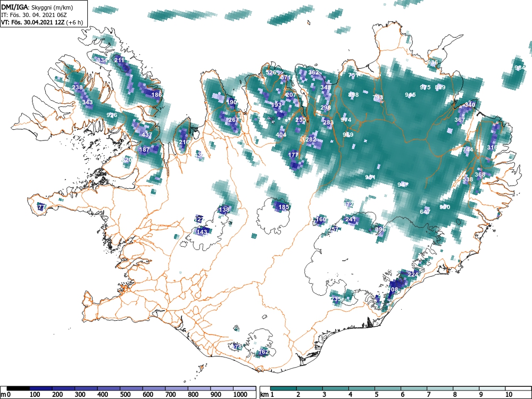
Task: Click the visibility value 969 on the map
Action: (x=348, y=135)
